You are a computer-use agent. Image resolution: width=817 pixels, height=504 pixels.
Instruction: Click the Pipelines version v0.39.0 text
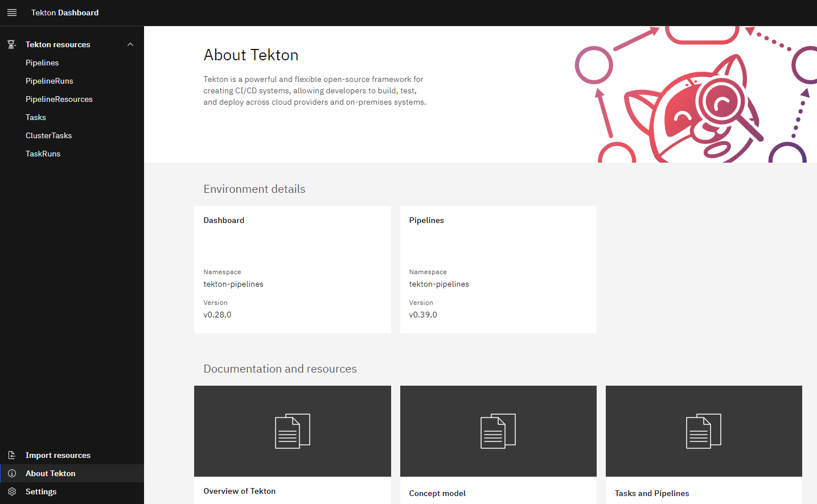(x=423, y=315)
